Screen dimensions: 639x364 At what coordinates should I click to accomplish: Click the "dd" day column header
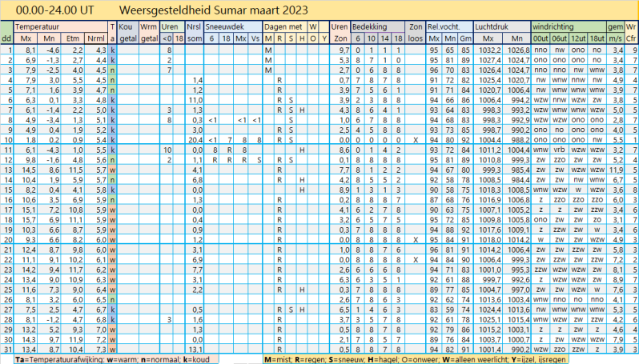click(x=6, y=38)
